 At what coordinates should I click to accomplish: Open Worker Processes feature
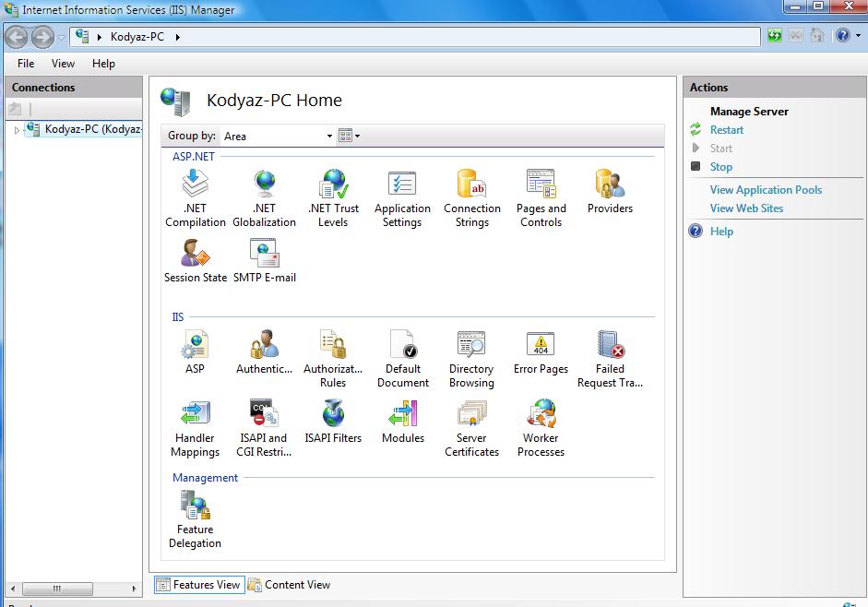tap(541, 428)
